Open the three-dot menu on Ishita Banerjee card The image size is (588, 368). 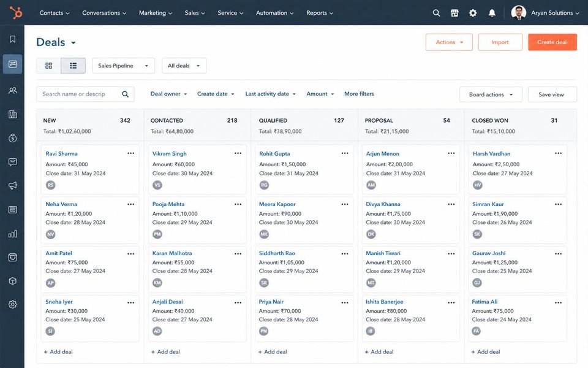(x=451, y=302)
